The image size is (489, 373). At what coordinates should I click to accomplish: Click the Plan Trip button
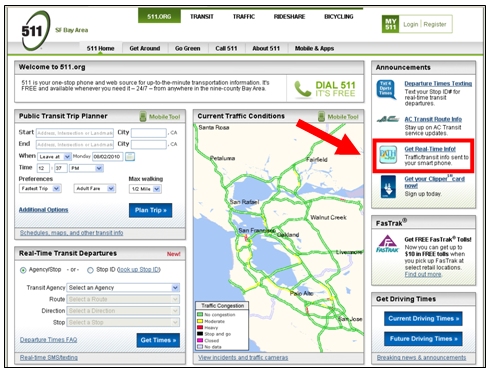151,210
